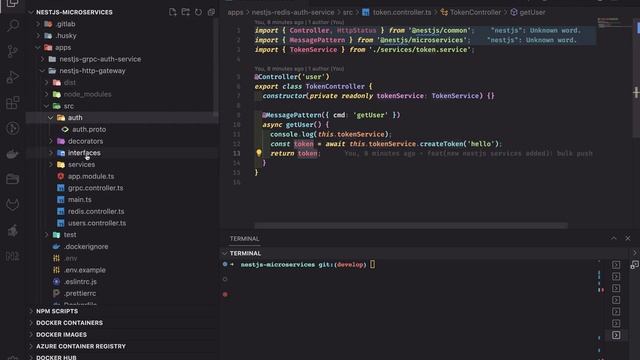Expand the decorators folder
Viewport: 640px width, 360px height.
[x=51, y=141]
